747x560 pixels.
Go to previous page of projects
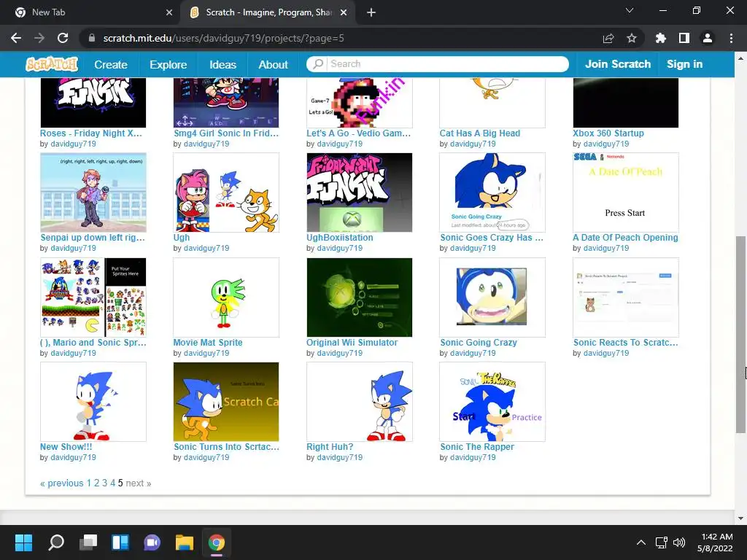[x=62, y=483]
